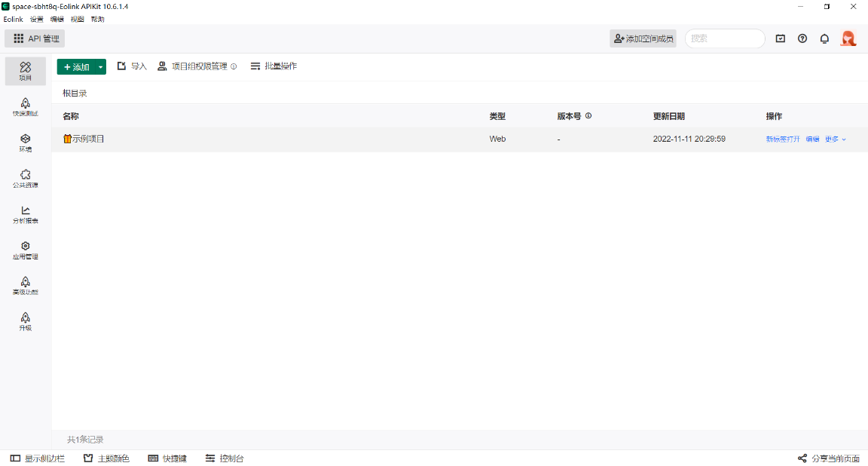Click the 共1条记录 record count text
The width and height of the screenshot is (868, 466).
85,440
